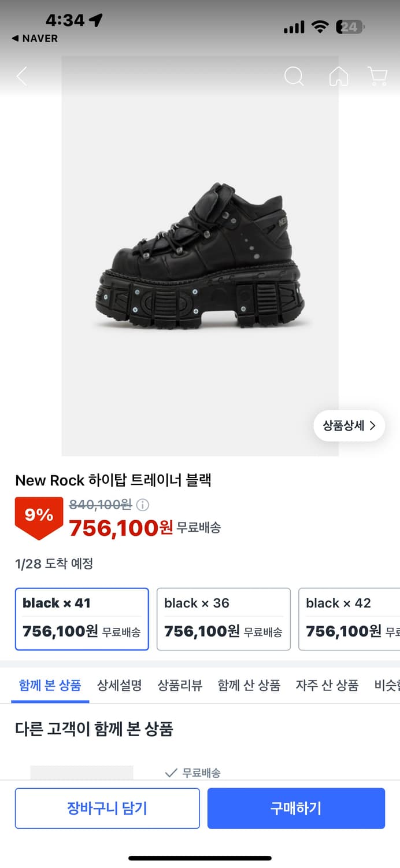Tap the chevron on the 상품상세 pill
The image size is (400, 868).
pyautogui.click(x=374, y=425)
